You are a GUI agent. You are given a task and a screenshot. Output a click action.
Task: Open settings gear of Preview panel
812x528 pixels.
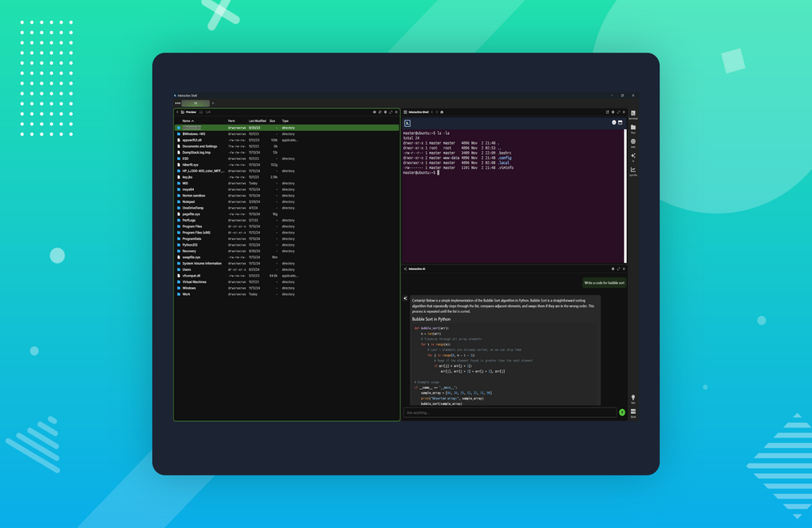pos(385,112)
